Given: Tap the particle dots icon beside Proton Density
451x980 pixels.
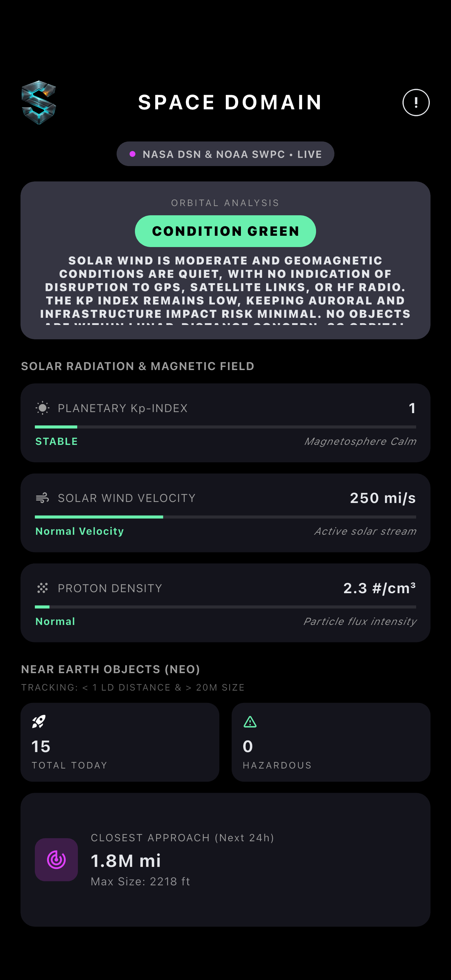Looking at the screenshot, I should pyautogui.click(x=43, y=588).
